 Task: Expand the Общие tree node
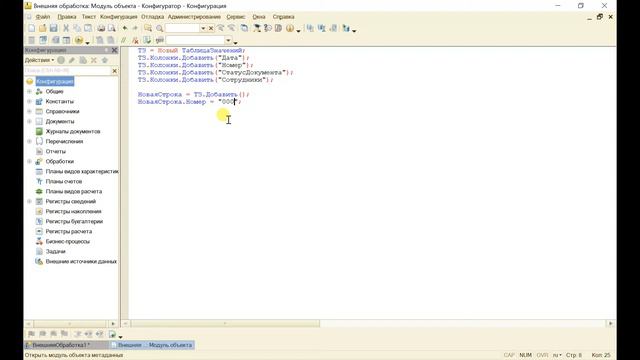pyautogui.click(x=29, y=91)
